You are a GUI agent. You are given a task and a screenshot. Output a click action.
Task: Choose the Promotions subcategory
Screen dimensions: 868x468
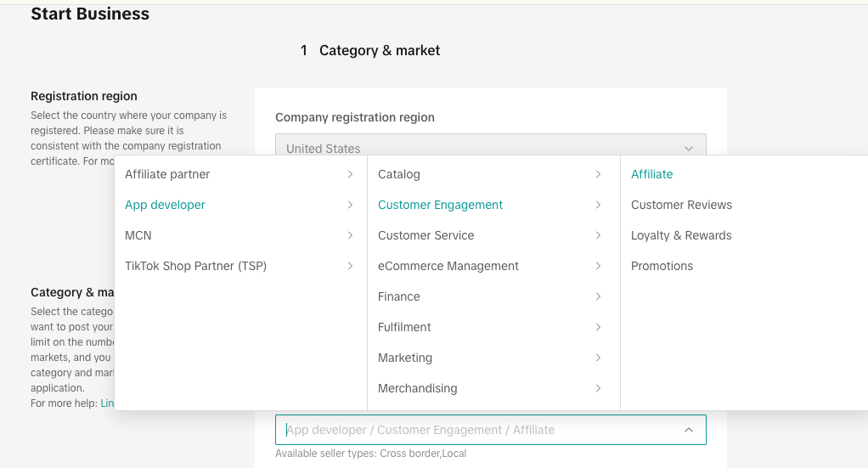(662, 266)
